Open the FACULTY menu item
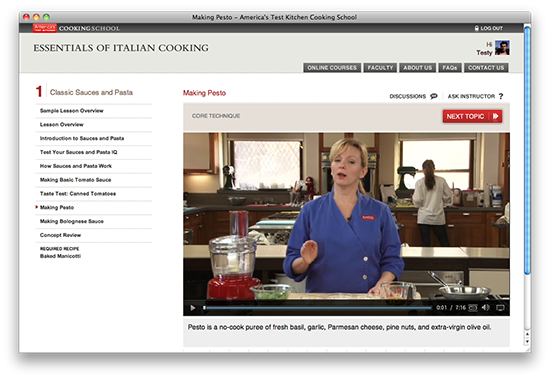Screen dimensions: 550x379 (380, 68)
